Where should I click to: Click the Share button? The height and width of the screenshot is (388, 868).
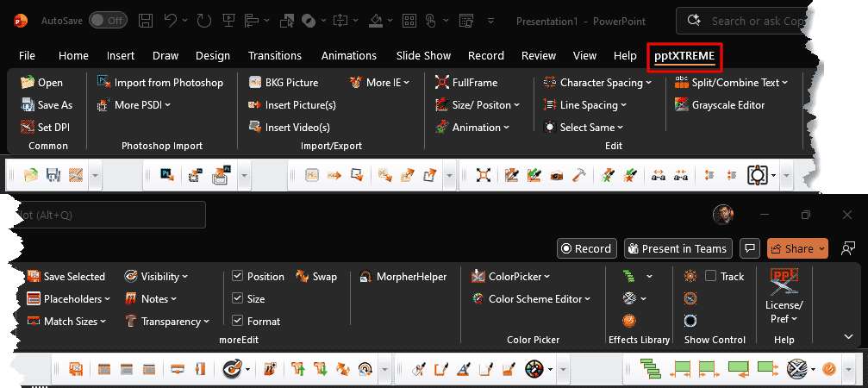[x=797, y=248]
